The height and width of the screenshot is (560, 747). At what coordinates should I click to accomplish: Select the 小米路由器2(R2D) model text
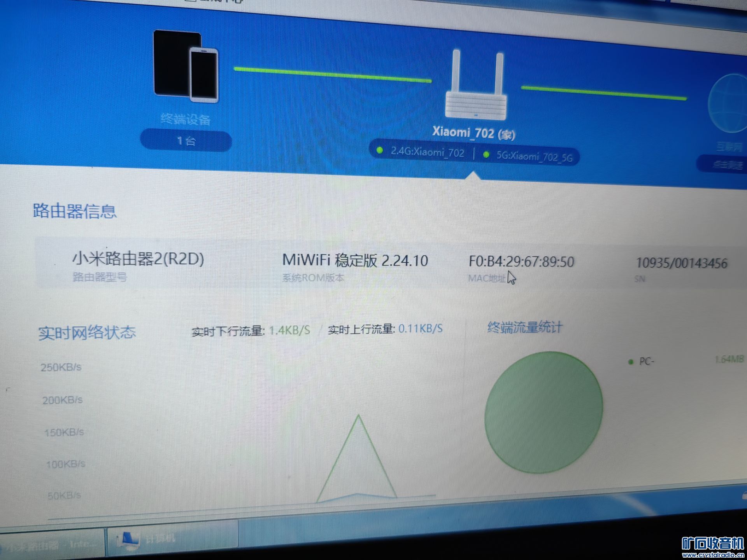tap(138, 259)
